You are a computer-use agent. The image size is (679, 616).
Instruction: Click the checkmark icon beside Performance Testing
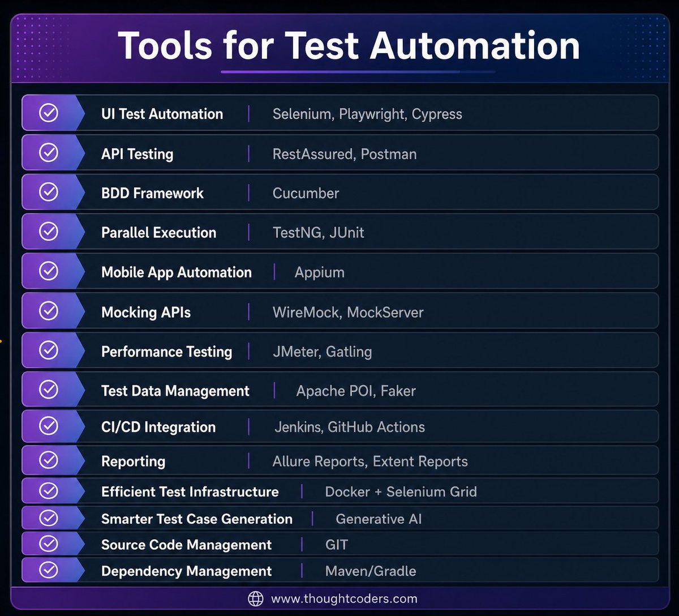(49, 350)
